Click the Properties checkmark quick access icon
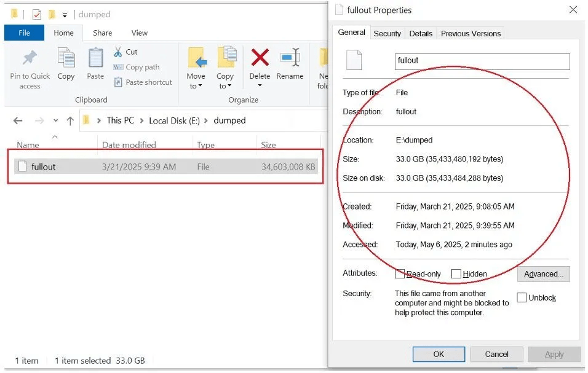588x373 pixels. point(37,15)
